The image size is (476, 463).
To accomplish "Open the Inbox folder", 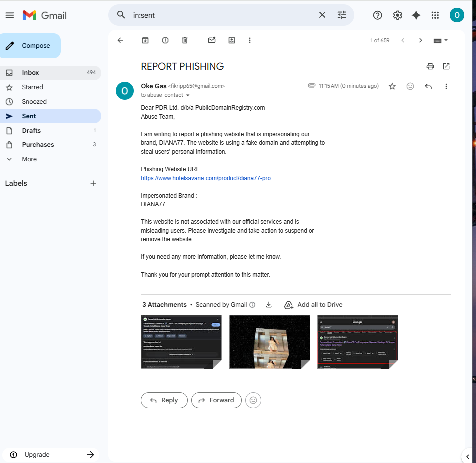I will pos(50,72).
